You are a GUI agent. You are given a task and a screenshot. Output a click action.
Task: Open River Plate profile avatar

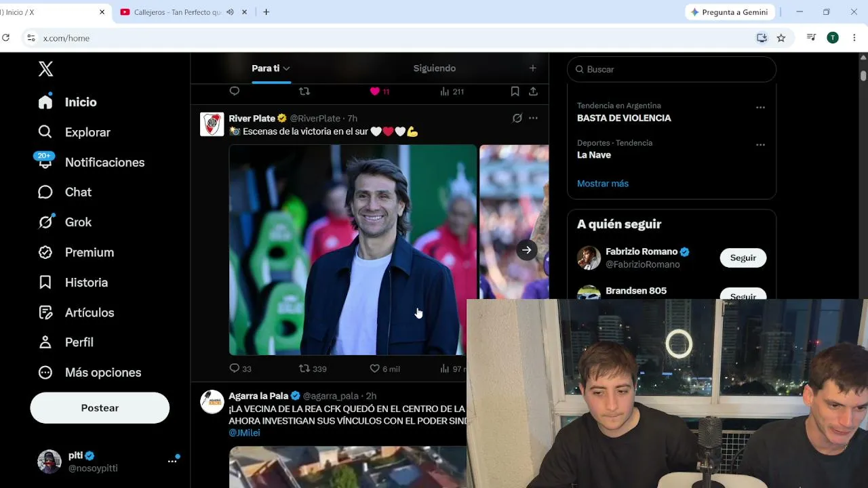click(212, 124)
